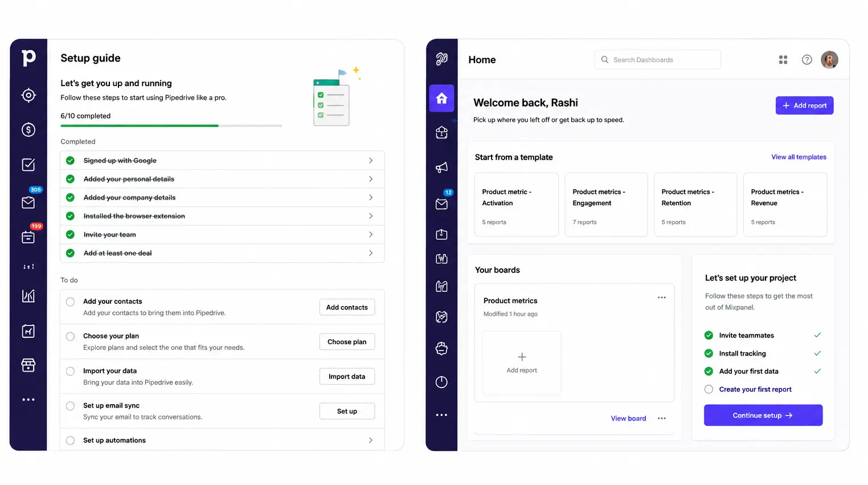Select the Home icon in Mixpanel sidebar

click(442, 98)
